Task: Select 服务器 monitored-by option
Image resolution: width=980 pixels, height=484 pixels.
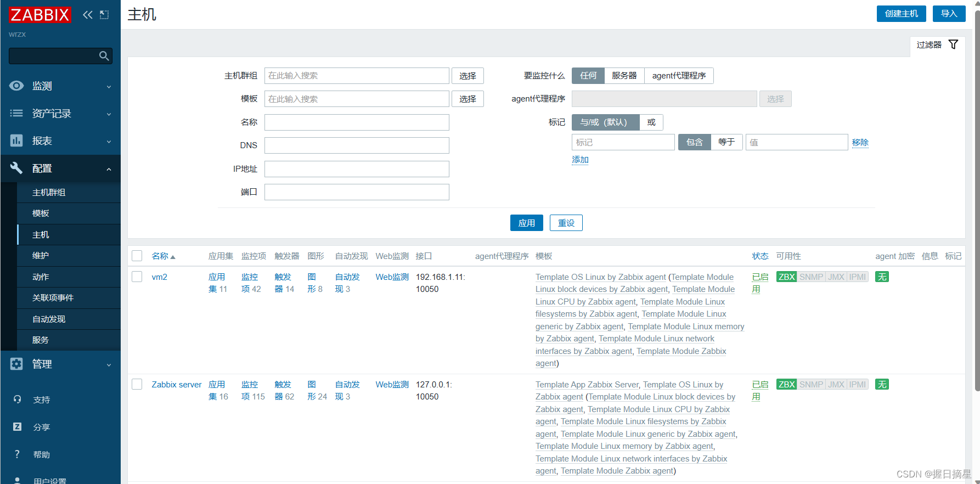Action: 624,76
